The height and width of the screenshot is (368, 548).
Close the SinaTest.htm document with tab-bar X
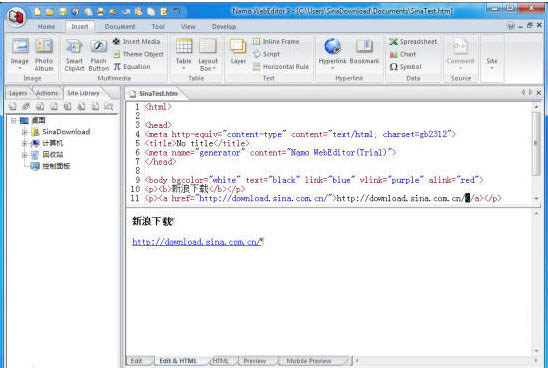(539, 93)
